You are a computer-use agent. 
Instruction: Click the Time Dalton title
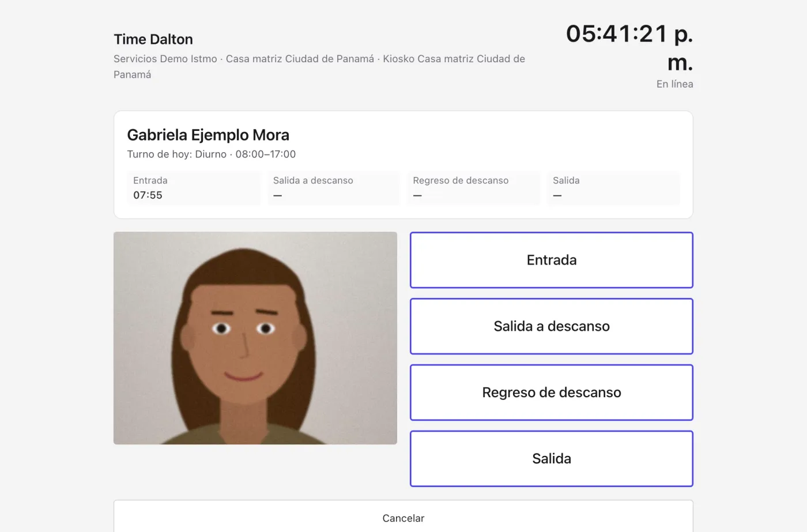tap(153, 39)
